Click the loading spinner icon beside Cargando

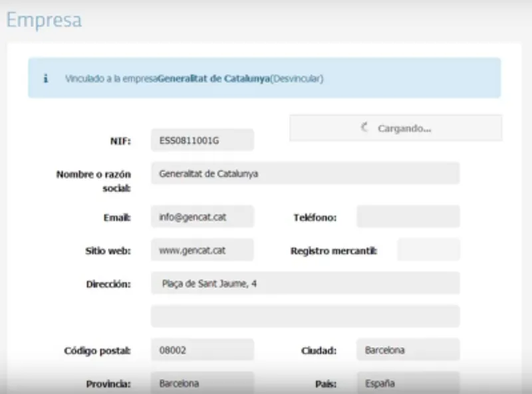364,128
